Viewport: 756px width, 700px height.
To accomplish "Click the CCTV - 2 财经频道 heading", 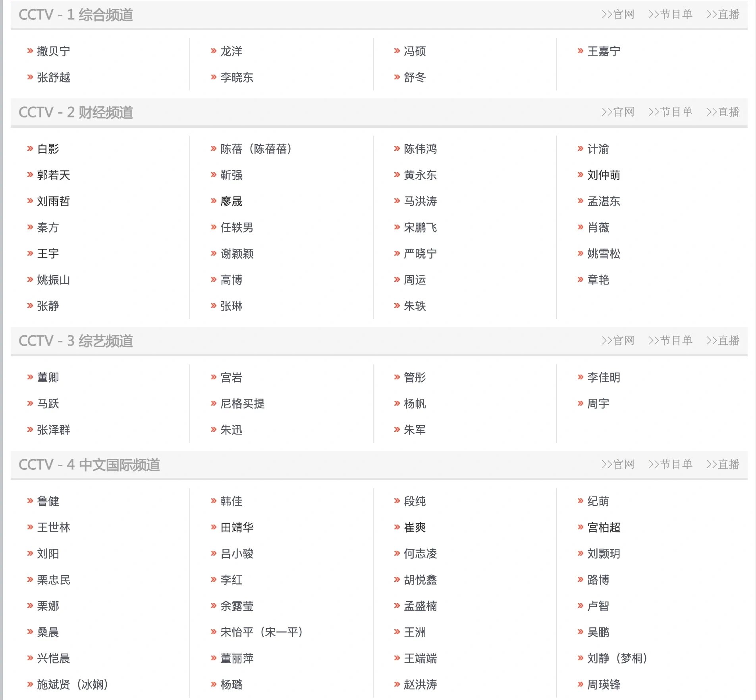I will click(76, 112).
